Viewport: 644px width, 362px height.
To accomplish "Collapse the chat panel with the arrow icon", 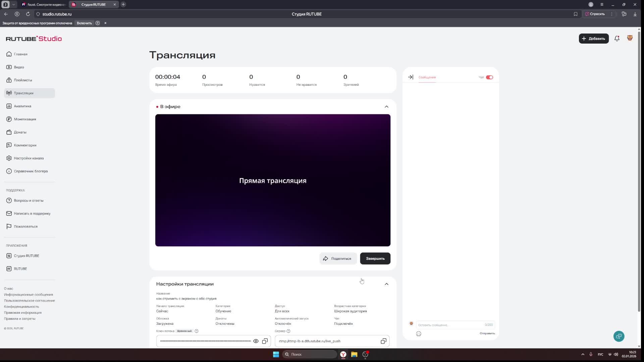I will (x=411, y=77).
